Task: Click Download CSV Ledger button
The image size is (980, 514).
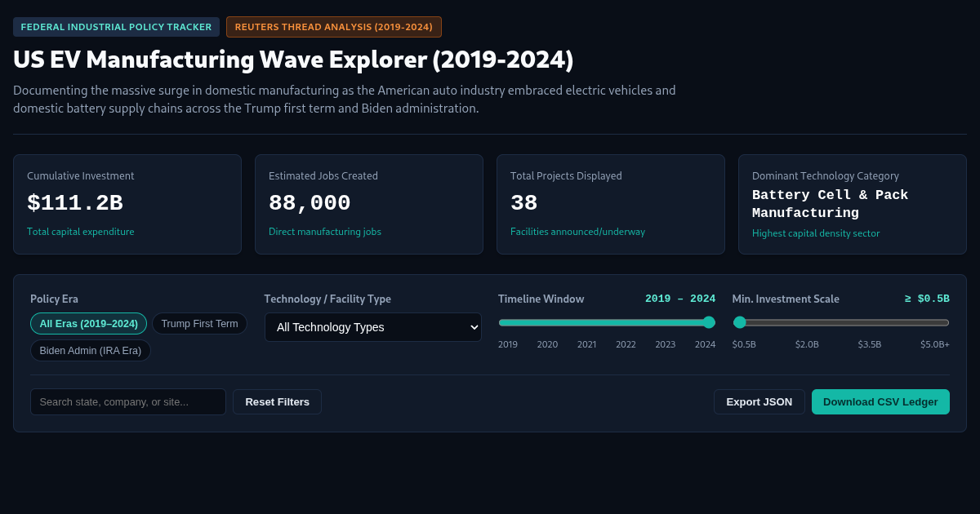Action: (x=880, y=402)
